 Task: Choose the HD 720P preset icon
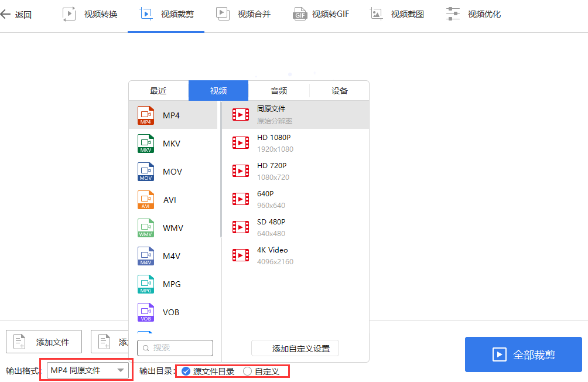pyautogui.click(x=240, y=170)
